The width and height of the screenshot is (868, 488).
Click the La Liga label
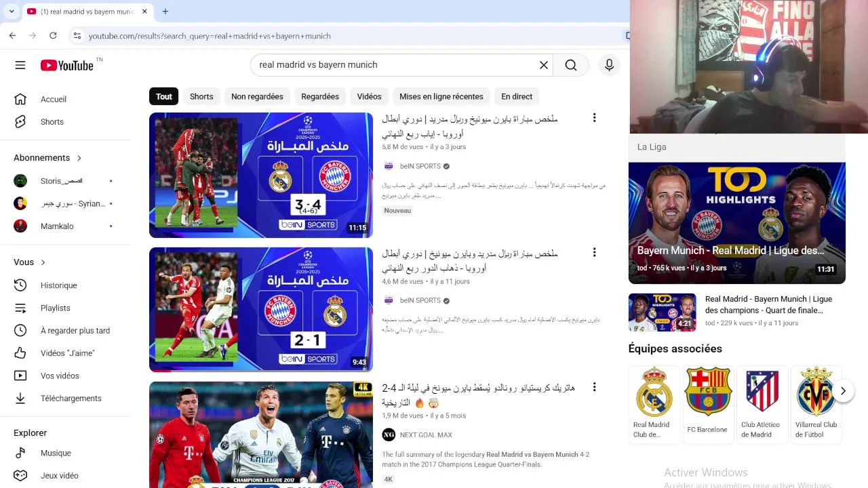click(652, 146)
